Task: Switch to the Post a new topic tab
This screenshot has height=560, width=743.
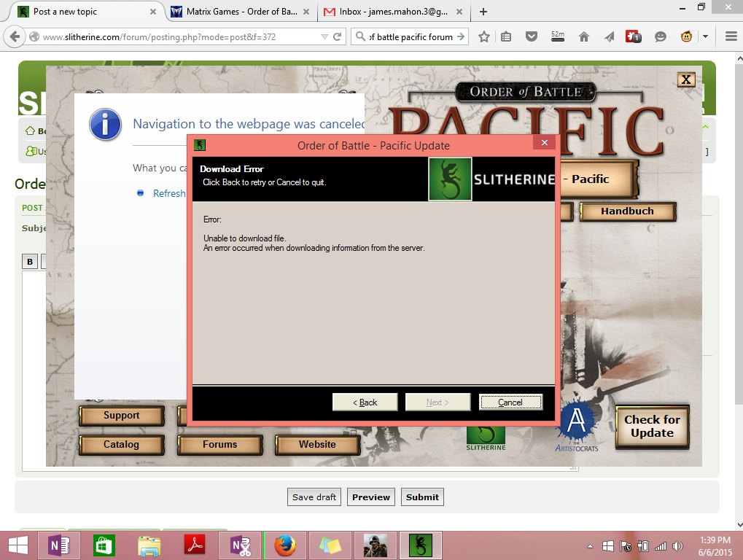Action: [x=83, y=12]
